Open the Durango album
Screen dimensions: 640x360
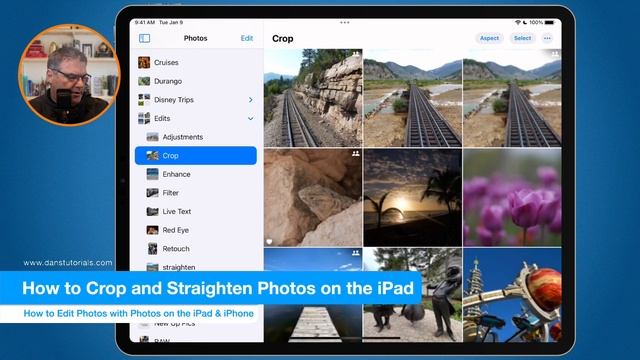(196, 81)
